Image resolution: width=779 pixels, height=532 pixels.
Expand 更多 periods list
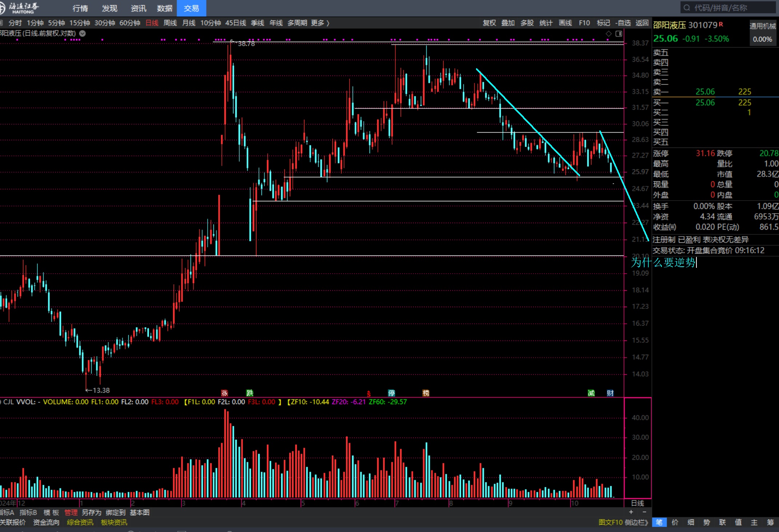pyautogui.click(x=320, y=23)
